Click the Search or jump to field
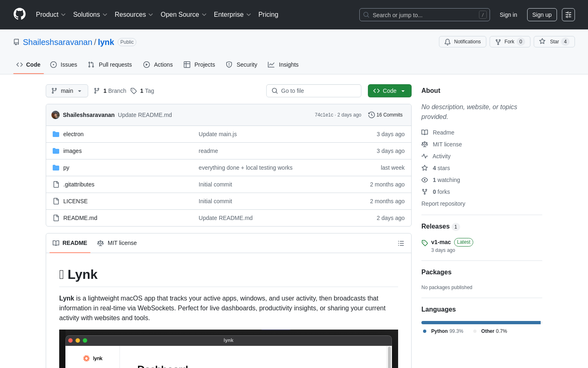Screen dimensions: 588x368 point(425,15)
